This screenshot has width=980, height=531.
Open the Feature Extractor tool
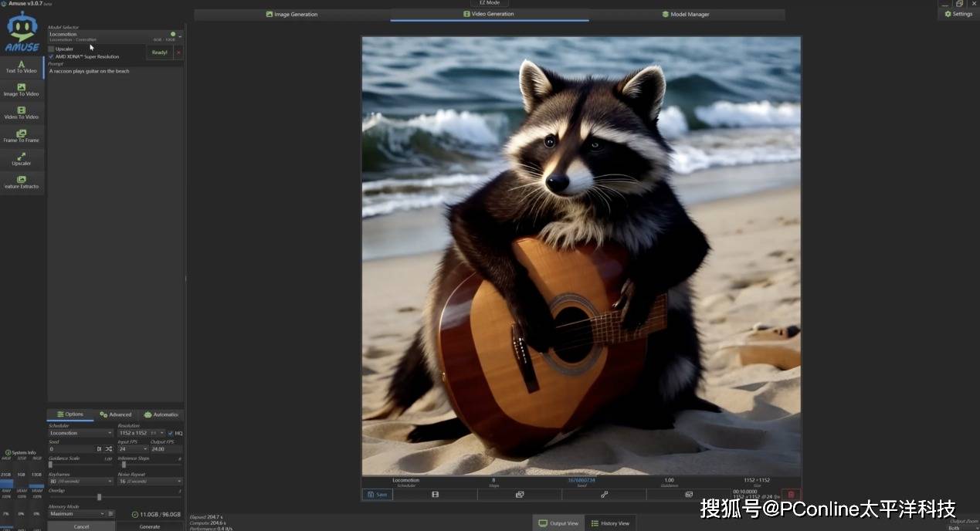(x=22, y=183)
